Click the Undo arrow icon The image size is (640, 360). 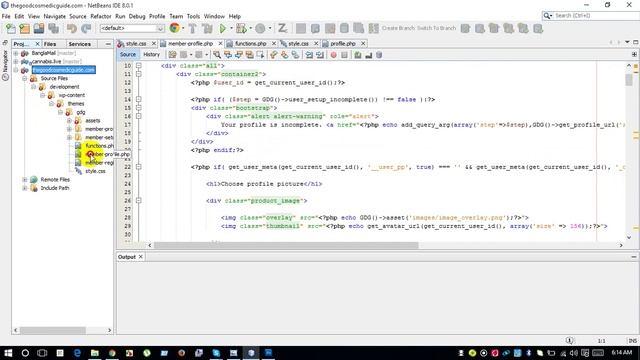(x=72, y=28)
